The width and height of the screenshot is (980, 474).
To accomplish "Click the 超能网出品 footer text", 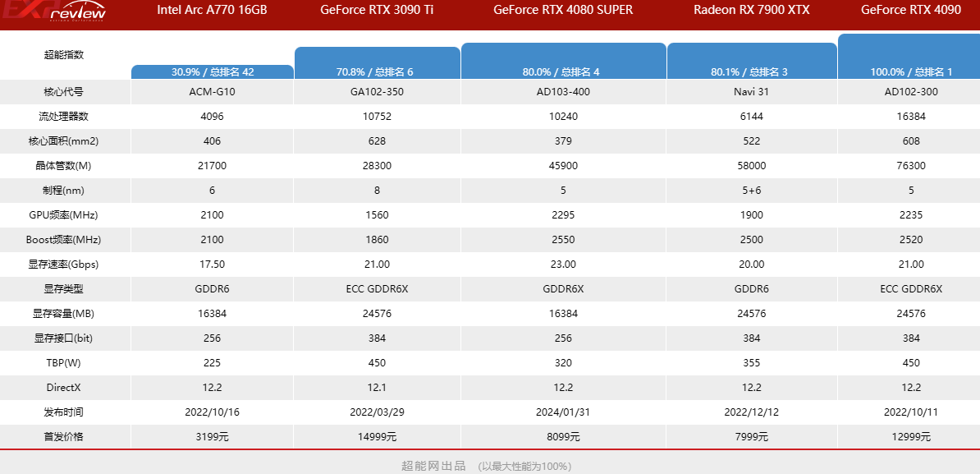I will tap(433, 466).
